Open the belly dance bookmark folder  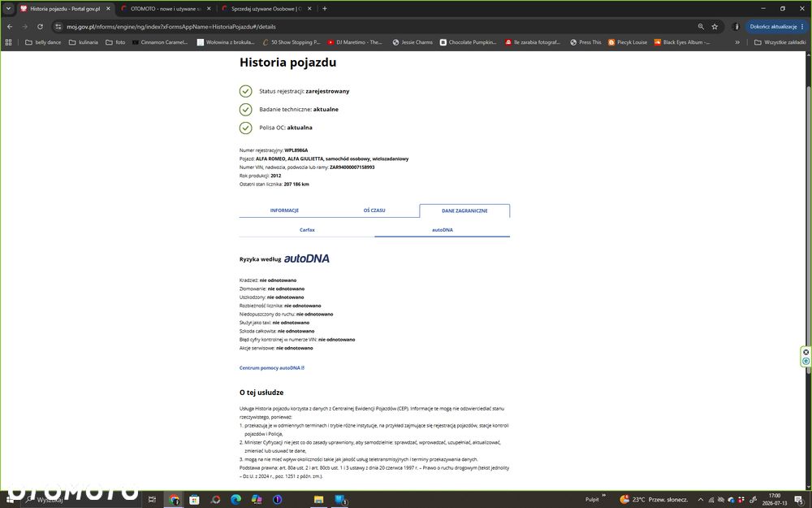click(x=43, y=42)
